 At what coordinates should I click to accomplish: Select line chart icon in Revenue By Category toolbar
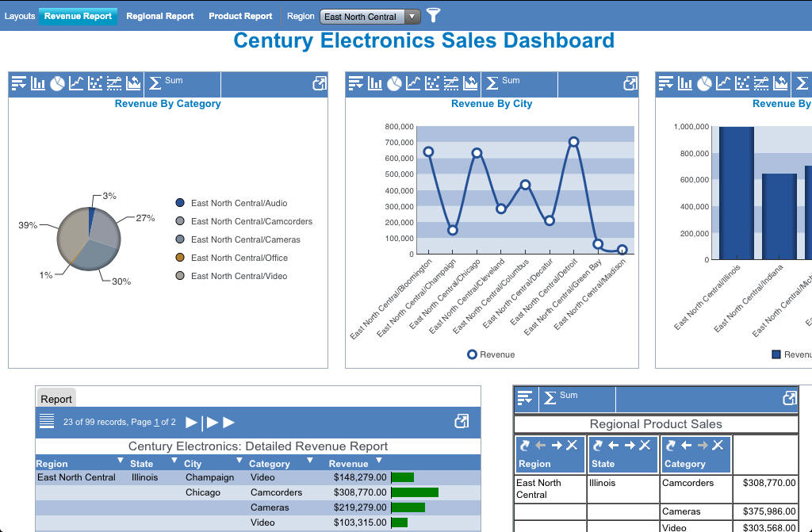(x=76, y=83)
